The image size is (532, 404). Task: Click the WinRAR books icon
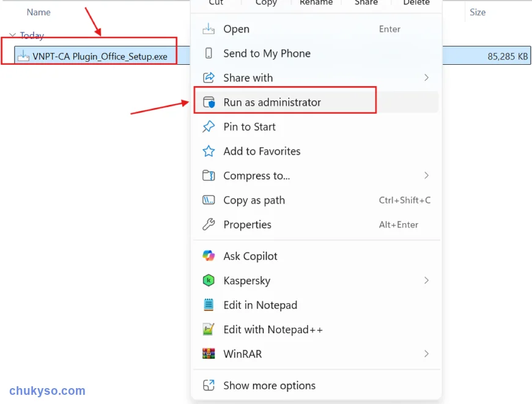[209, 354]
